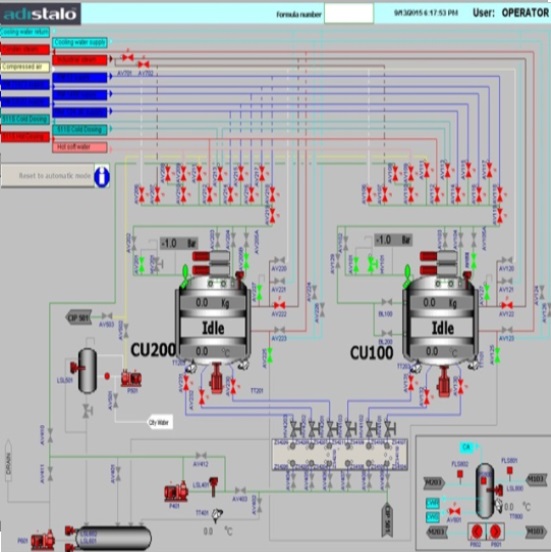Click the red AV801 valve icon

pos(455,511)
